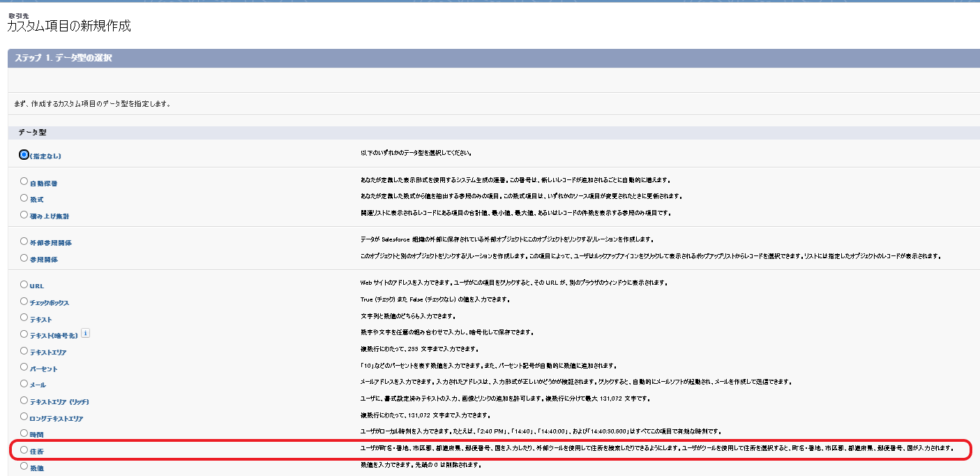Select the highlighted 住所 radio button
Viewport: 980px width, 476px height.
click(24, 450)
